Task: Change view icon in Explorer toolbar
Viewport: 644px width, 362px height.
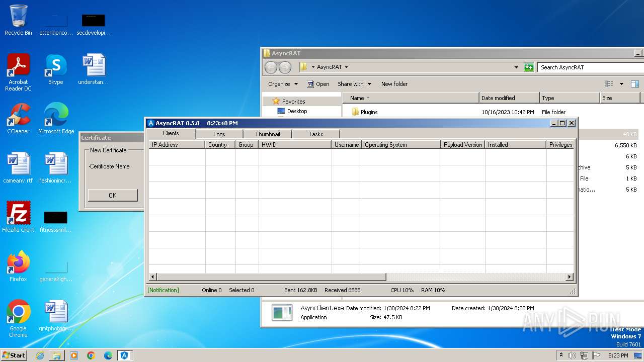Action: point(609,84)
